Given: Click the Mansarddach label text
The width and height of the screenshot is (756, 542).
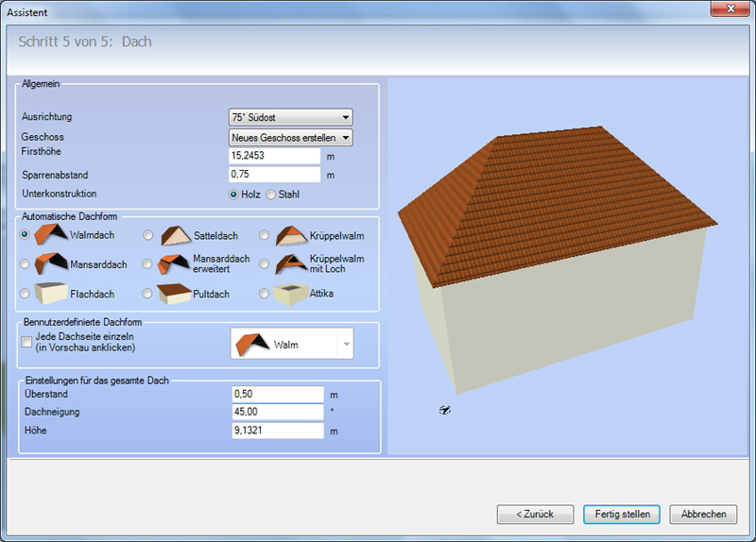Looking at the screenshot, I should click(x=98, y=264).
